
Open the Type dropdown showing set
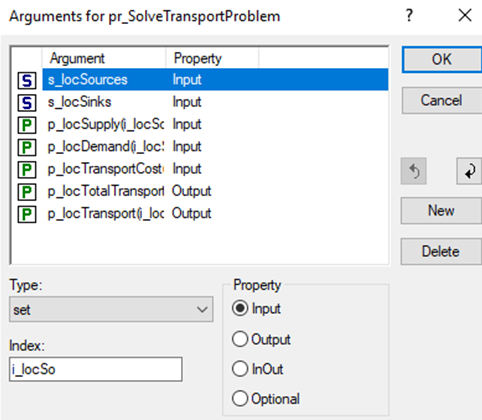[111, 309]
